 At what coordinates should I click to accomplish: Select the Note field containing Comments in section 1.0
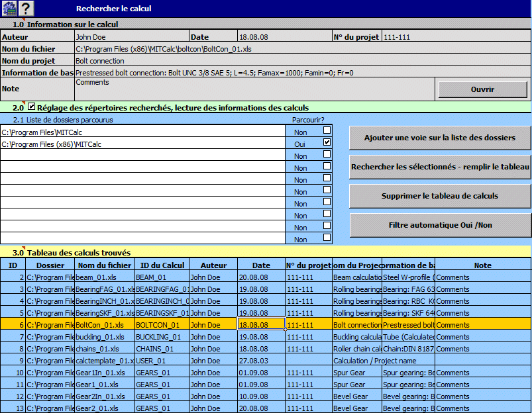click(x=254, y=89)
